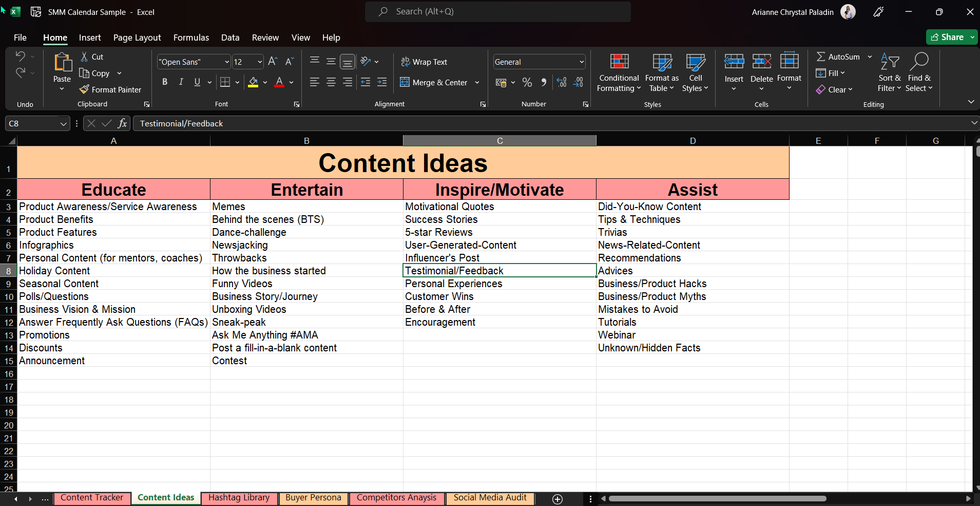The image size is (980, 506).
Task: Open the font name dropdown
Action: coord(227,62)
